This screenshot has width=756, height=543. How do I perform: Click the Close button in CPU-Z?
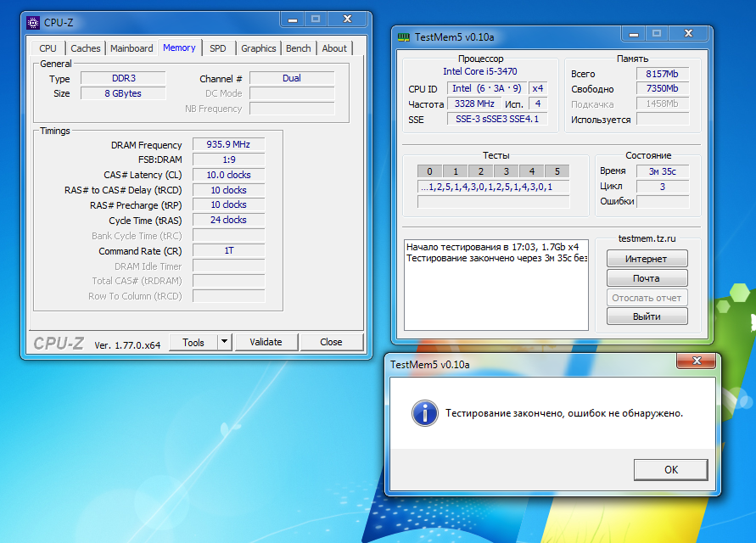click(331, 342)
